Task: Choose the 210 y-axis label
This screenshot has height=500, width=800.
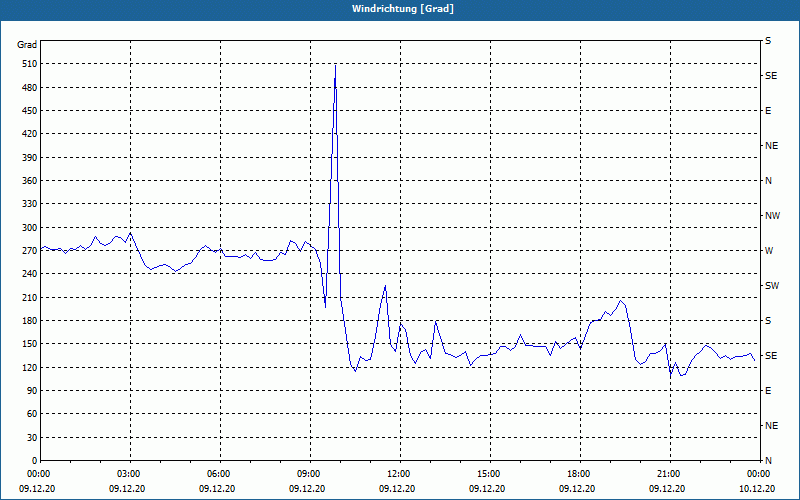Action: (30, 297)
